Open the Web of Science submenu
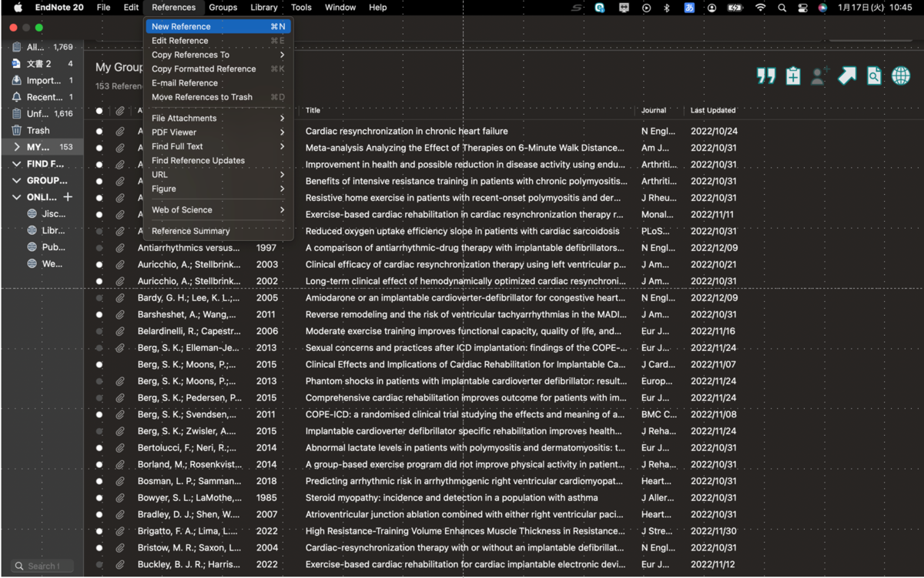This screenshot has width=924, height=578. point(219,209)
